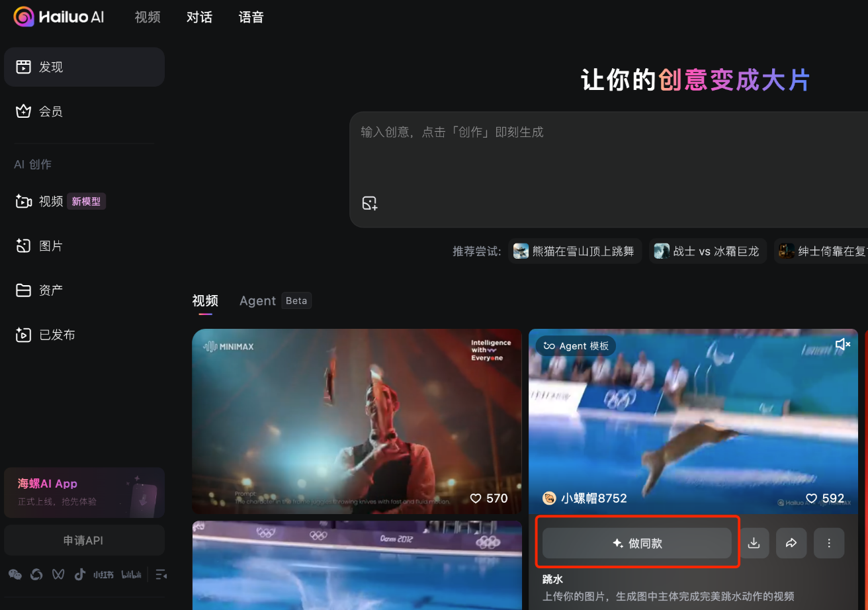
Task: Click the 新模型 badge next to 视频
Action: (86, 201)
